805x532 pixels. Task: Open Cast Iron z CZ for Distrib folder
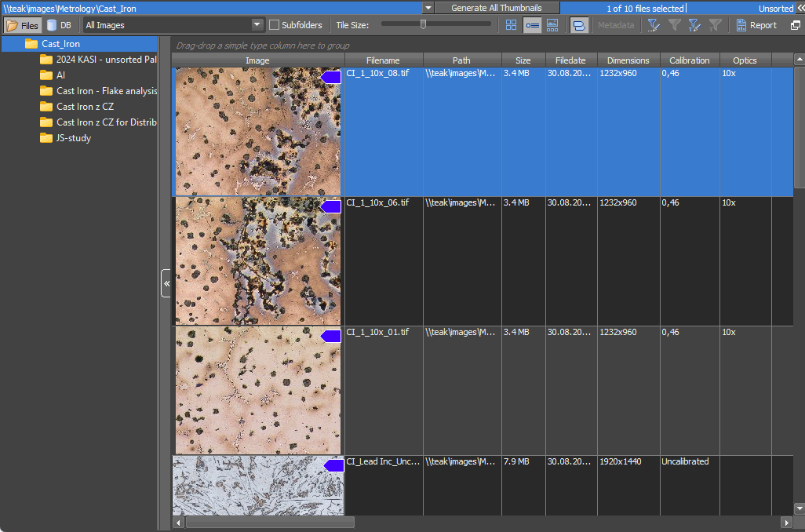[x=98, y=122]
